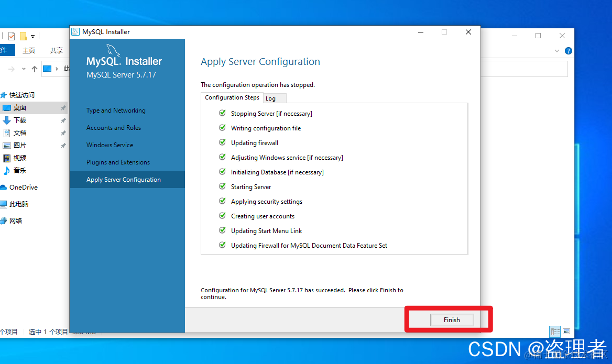
Task: Click the 'Apply Server Configuration' heading
Action: (x=260, y=62)
